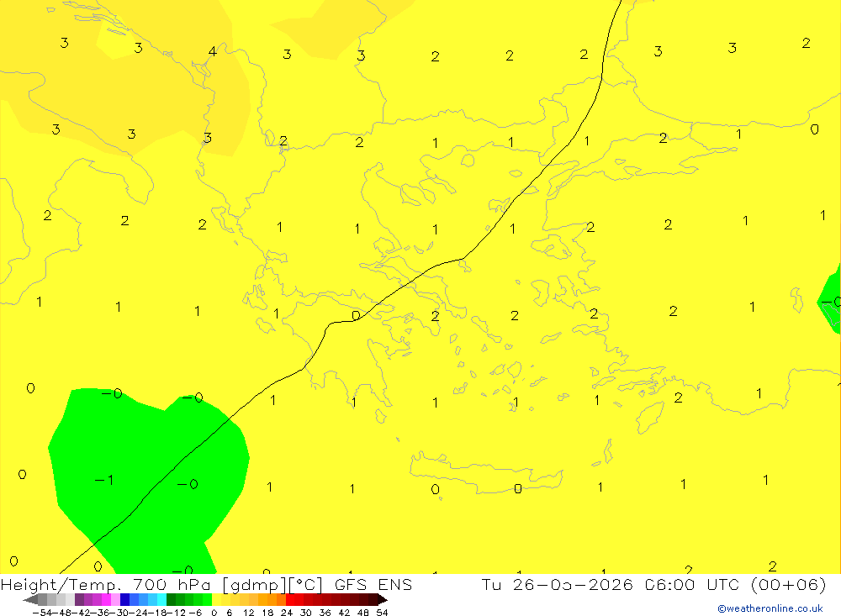The width and height of the screenshot is (841, 616).
Task: Click the right dark arrow end of the legend
Action: tap(383, 599)
